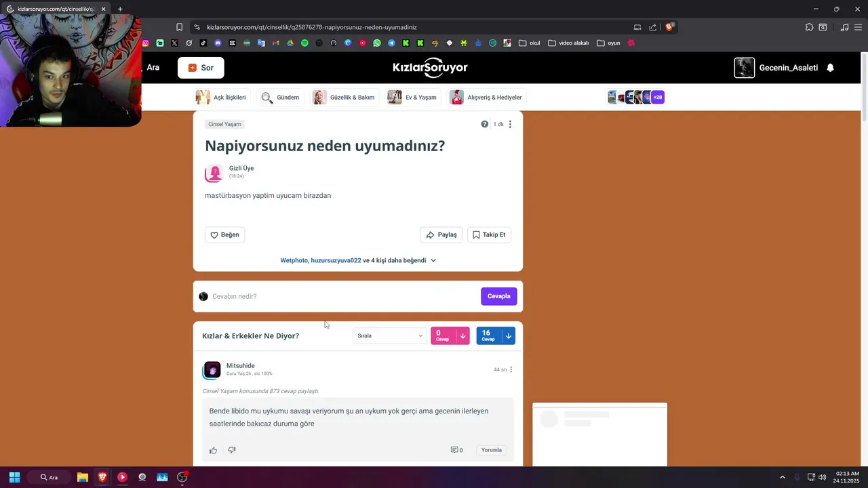
Task: Open the Discord bookmark icon
Action: [x=218, y=43]
